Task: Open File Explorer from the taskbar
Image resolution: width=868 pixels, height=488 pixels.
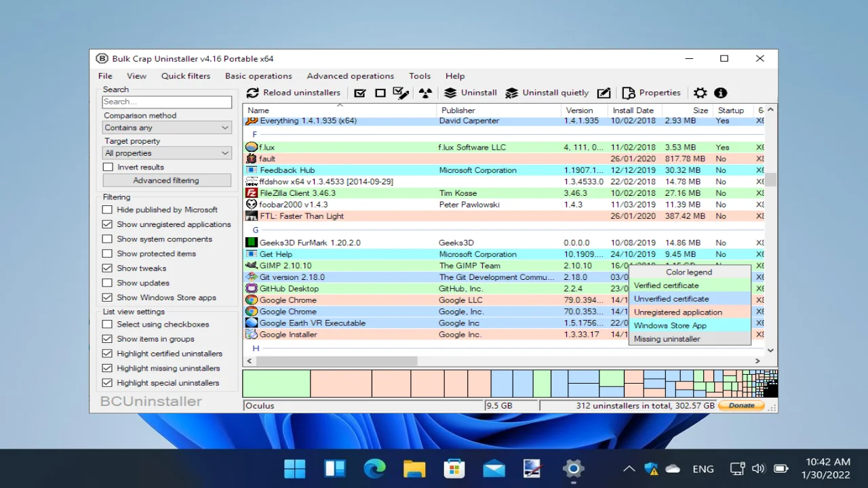Action: [414, 468]
